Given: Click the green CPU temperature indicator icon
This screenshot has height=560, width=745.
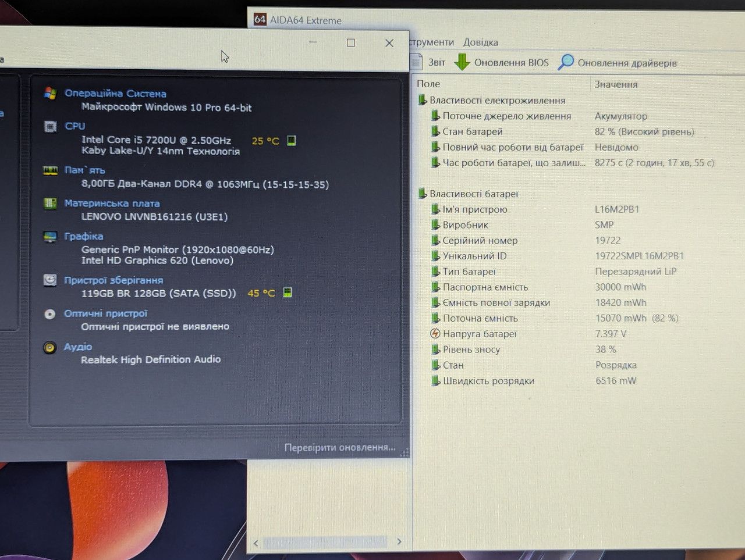Looking at the screenshot, I should tap(292, 140).
